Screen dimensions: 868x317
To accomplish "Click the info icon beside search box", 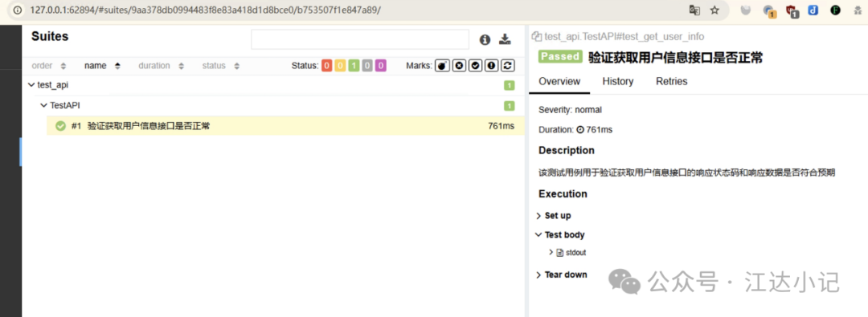I will [x=485, y=40].
